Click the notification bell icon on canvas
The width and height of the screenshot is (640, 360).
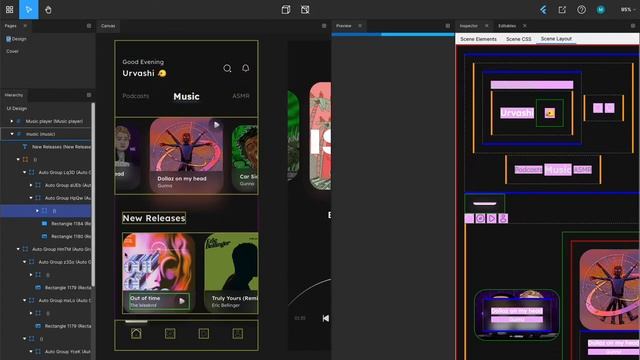(x=245, y=68)
